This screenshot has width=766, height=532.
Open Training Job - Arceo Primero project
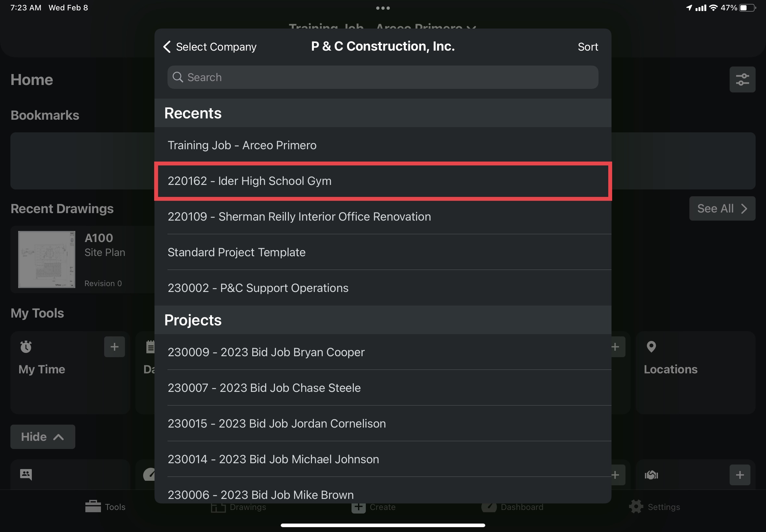coord(383,145)
